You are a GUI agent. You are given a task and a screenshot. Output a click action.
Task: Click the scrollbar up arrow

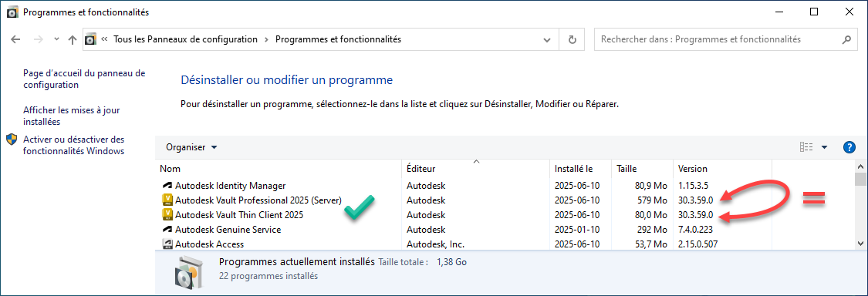(x=861, y=167)
